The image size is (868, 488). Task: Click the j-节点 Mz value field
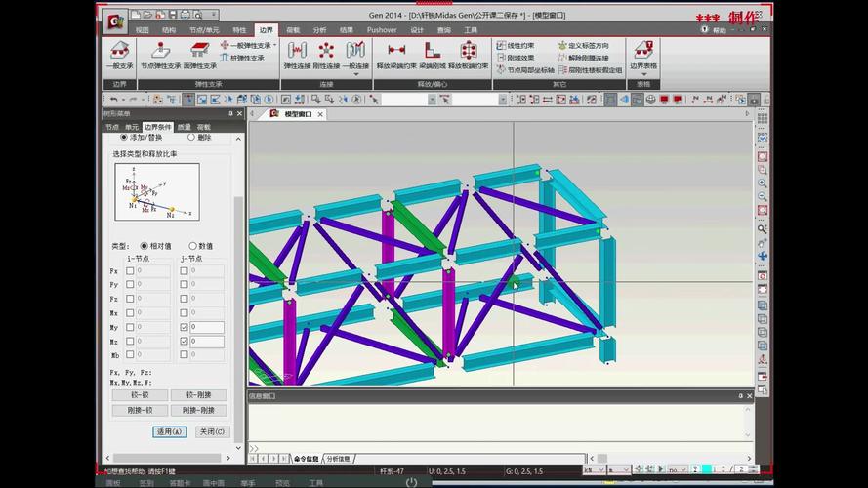click(x=207, y=342)
